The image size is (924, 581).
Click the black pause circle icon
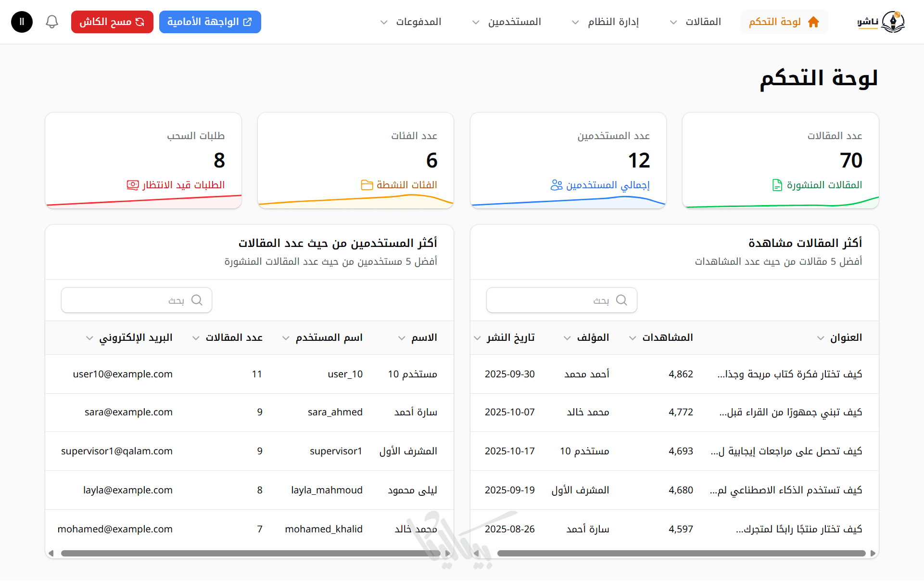(22, 22)
